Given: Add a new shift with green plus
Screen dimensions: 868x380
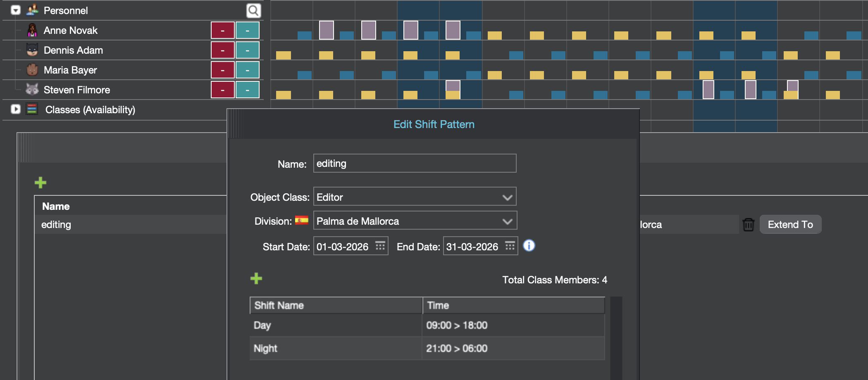Looking at the screenshot, I should (x=256, y=278).
